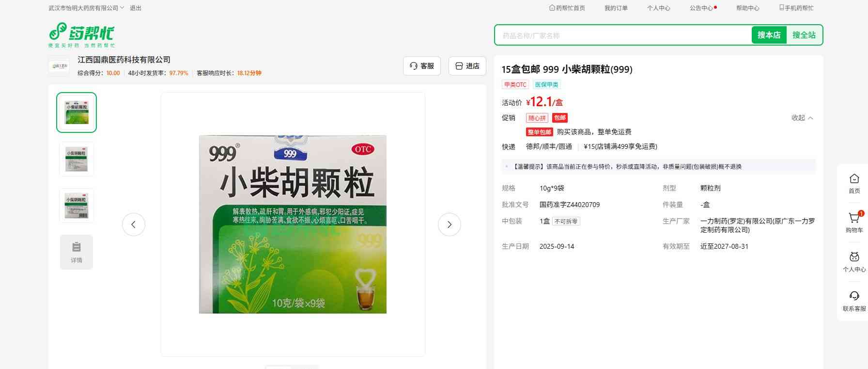The image size is (868, 369).
Task: Collapse promotions with 收起 chevron
Action: pyautogui.click(x=802, y=118)
